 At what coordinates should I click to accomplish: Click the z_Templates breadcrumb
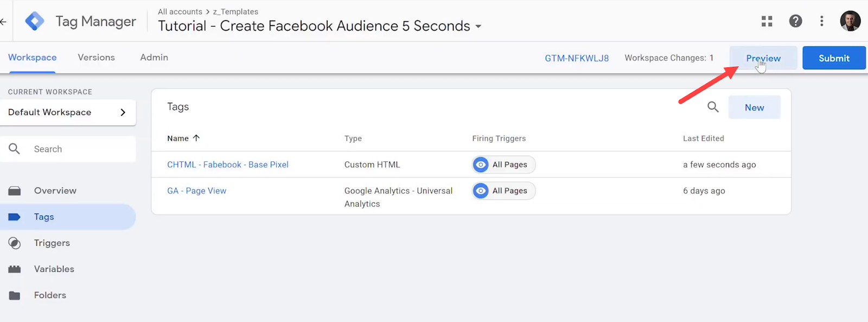[x=235, y=11]
